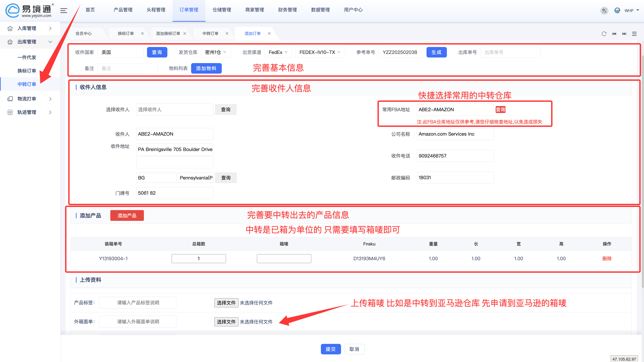Image resolution: width=644 pixels, height=362 pixels.
Task: Click the user avatar icon
Action: [617, 11]
